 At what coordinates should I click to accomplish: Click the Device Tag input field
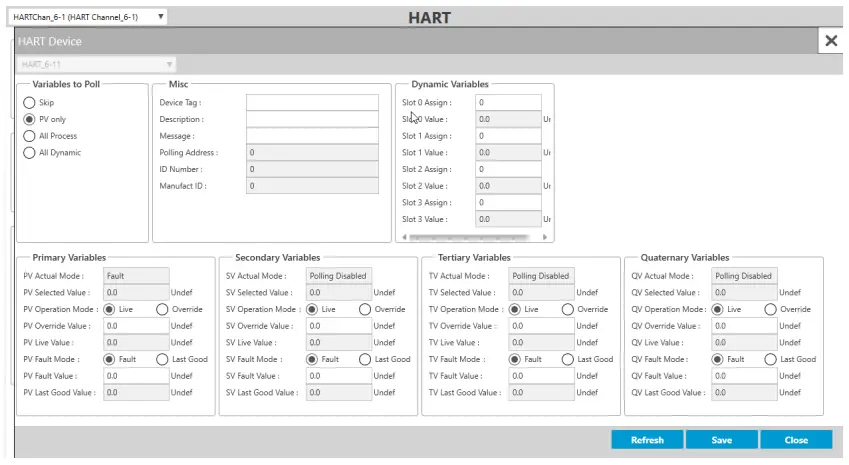click(x=312, y=102)
